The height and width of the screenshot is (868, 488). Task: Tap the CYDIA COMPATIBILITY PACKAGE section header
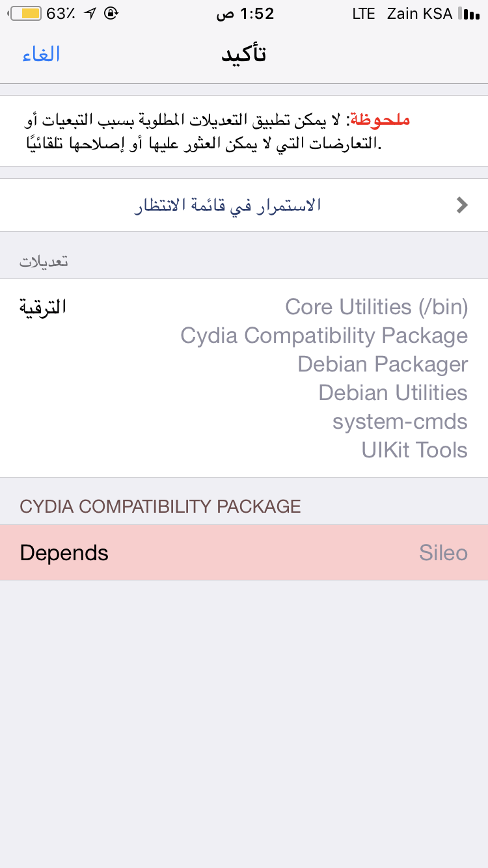pyautogui.click(x=160, y=507)
